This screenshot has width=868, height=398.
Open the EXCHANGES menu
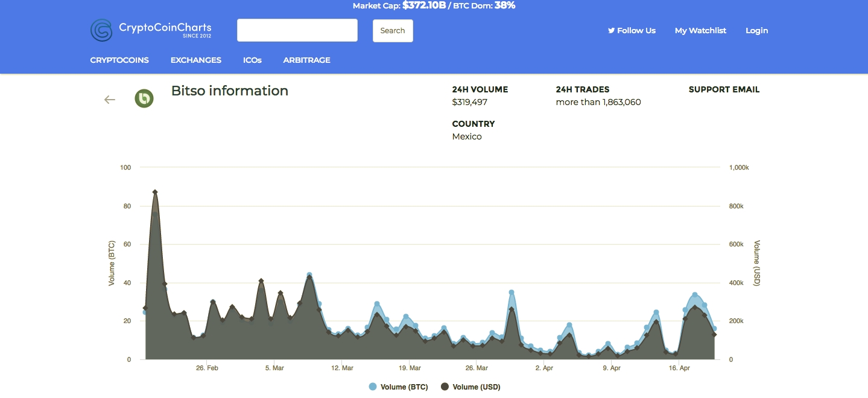click(196, 60)
